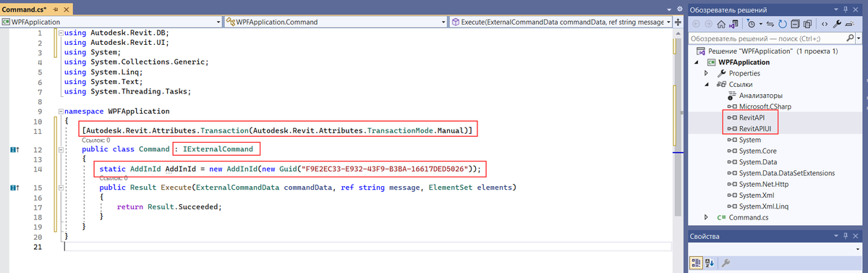Collapse the namespace WPFApplication block

tap(60, 112)
